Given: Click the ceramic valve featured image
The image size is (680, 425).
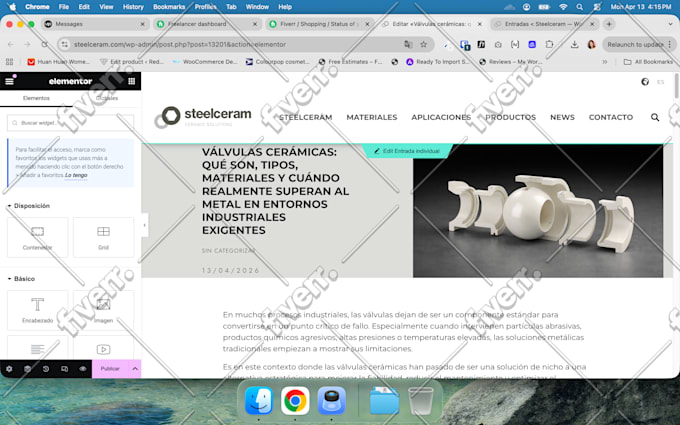Looking at the screenshot, I should pyautogui.click(x=538, y=210).
